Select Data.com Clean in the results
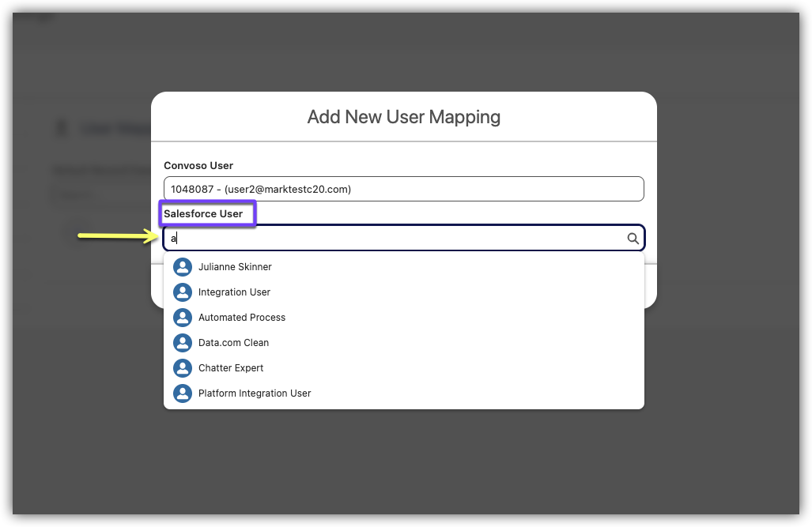This screenshot has height=527, width=812. [x=233, y=343]
